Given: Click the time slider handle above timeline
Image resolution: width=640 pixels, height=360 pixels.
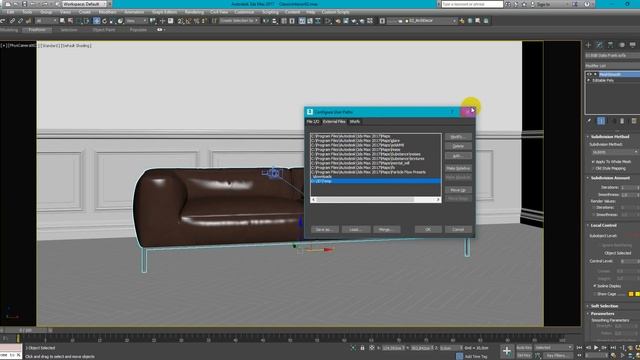Looking at the screenshot, I should (26, 330).
